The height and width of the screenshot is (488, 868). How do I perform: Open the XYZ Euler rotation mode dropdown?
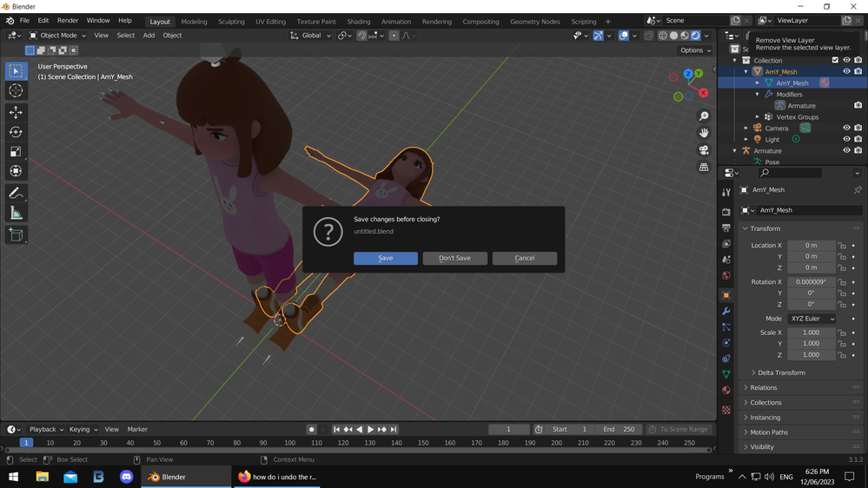click(812, 319)
